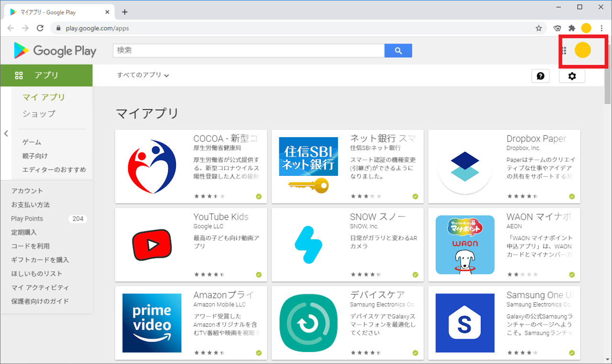Screen dimensions: 612x364
Task: Open the すべてのアプリ filter dropdown
Action: (142, 75)
